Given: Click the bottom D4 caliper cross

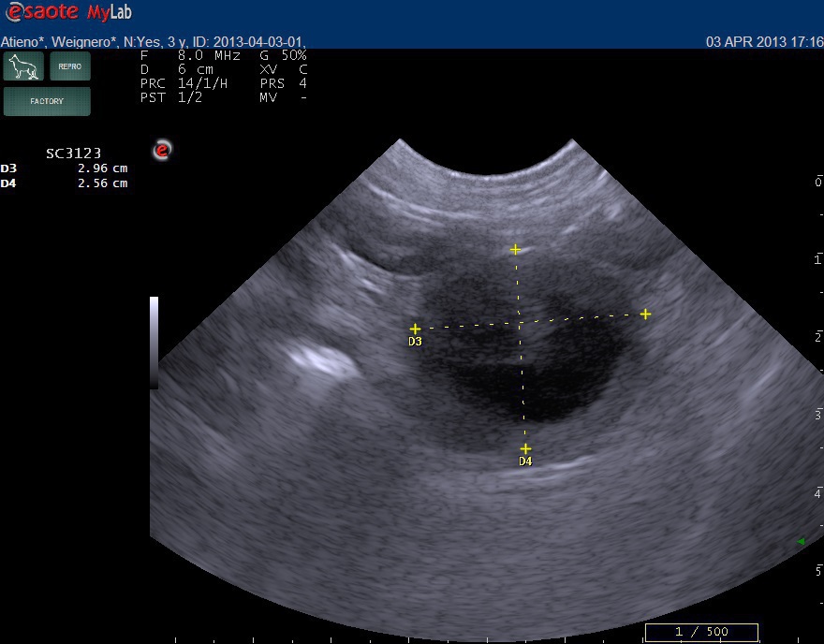Looking at the screenshot, I should tap(525, 449).
